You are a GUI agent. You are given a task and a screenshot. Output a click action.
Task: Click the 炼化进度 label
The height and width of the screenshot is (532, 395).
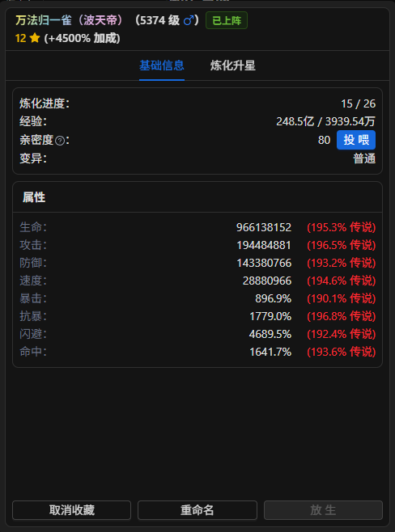pos(45,103)
